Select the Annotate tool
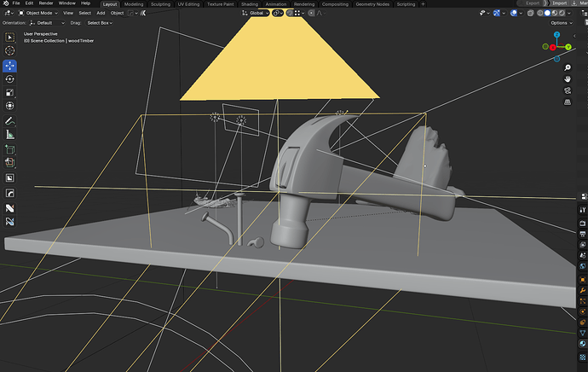The width and height of the screenshot is (588, 372). coord(9,121)
